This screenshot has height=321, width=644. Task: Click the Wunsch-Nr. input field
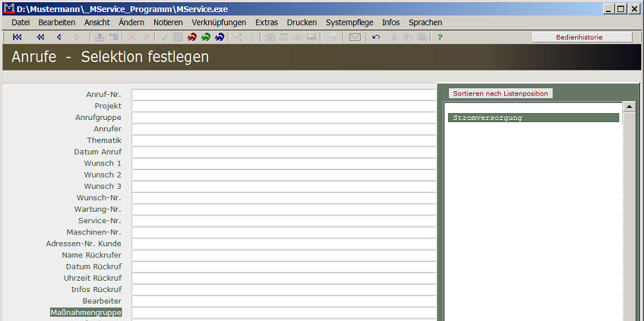[x=284, y=198]
